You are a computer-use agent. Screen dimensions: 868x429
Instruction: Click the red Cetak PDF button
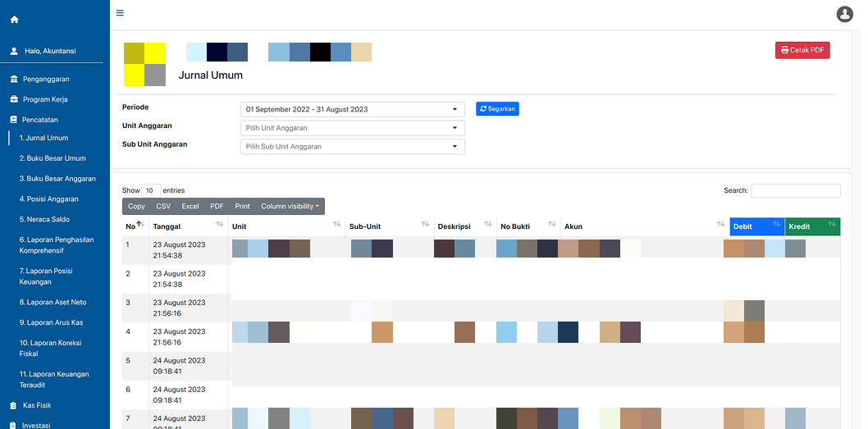[x=802, y=50]
